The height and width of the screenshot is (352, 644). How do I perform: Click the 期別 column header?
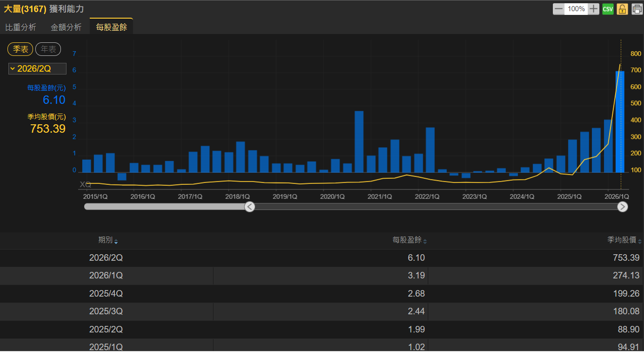pyautogui.click(x=106, y=240)
